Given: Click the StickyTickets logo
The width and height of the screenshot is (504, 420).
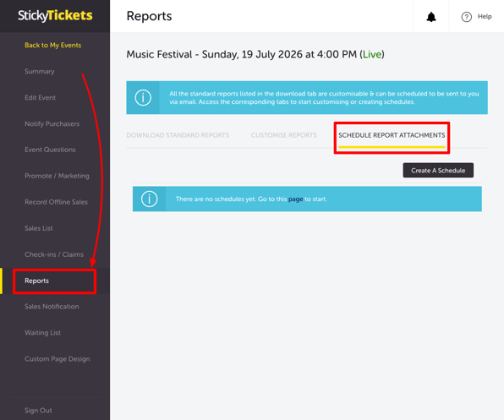Looking at the screenshot, I should pyautogui.click(x=55, y=15).
